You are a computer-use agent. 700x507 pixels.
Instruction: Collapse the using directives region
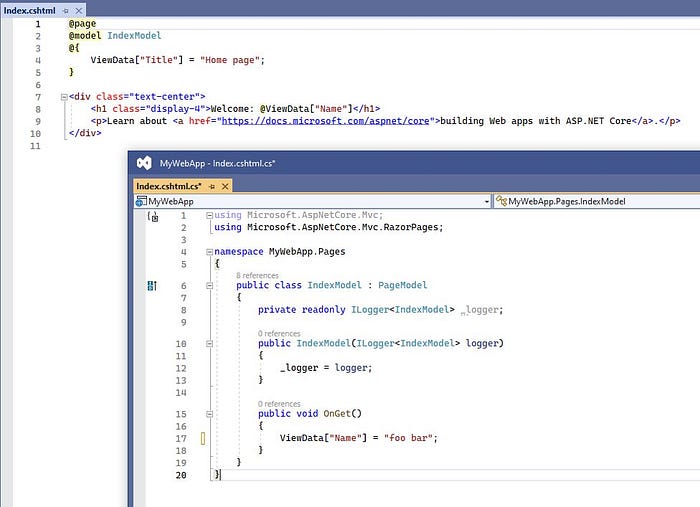[209, 215]
